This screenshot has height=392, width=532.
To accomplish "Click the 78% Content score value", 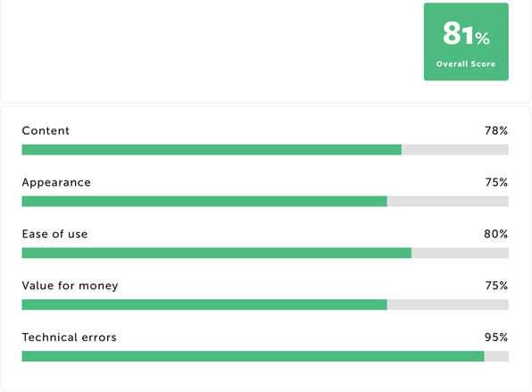I will click(x=496, y=130).
